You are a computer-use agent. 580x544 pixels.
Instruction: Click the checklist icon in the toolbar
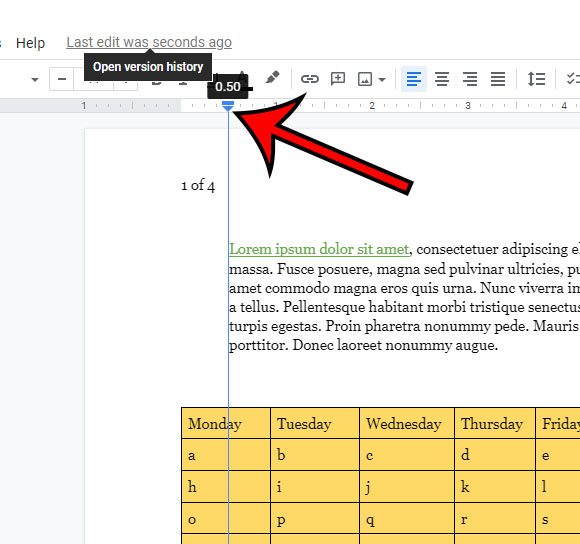click(573, 79)
